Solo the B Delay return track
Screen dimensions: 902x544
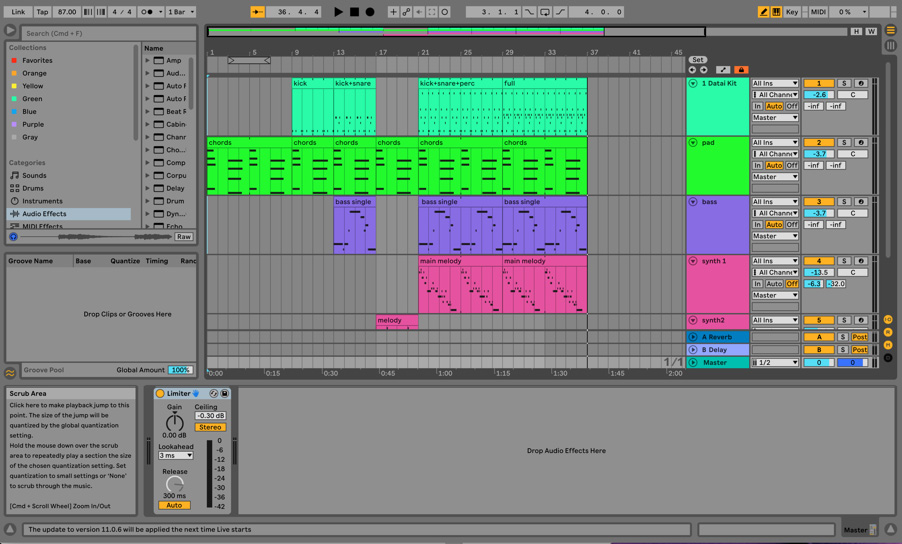pos(843,350)
